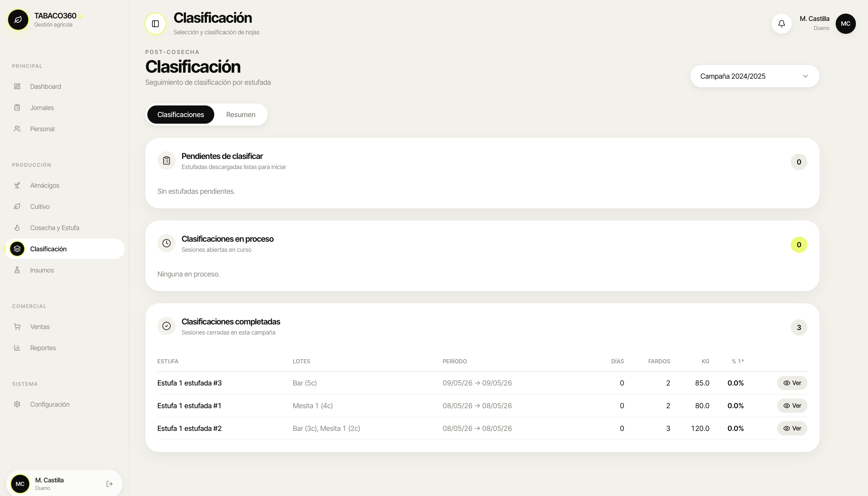Click the Personal users icon
The image size is (868, 496).
pyautogui.click(x=17, y=129)
